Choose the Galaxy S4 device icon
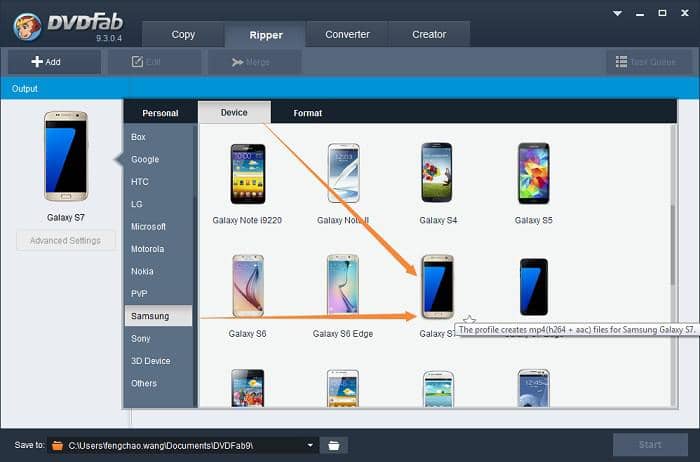This screenshot has width=700, height=462. [437, 173]
